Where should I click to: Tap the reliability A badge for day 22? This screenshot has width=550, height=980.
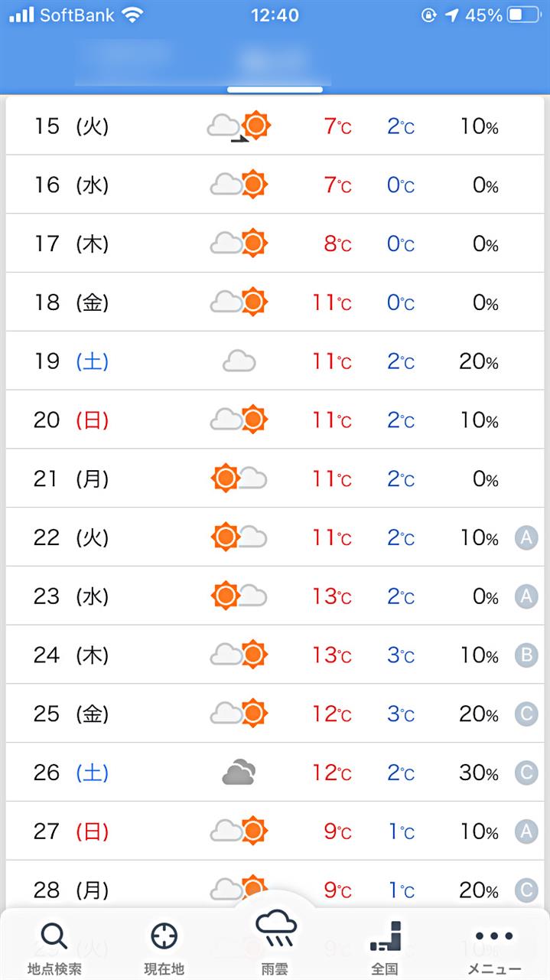[526, 538]
